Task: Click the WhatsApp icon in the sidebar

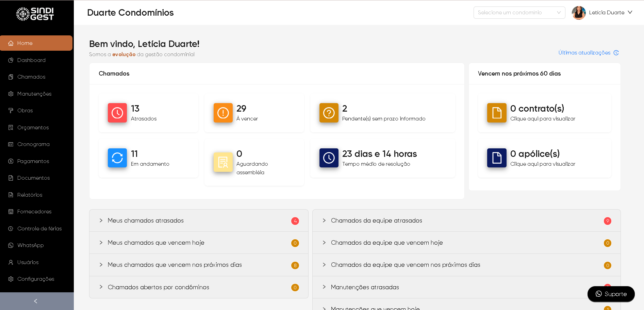Action: point(11,245)
